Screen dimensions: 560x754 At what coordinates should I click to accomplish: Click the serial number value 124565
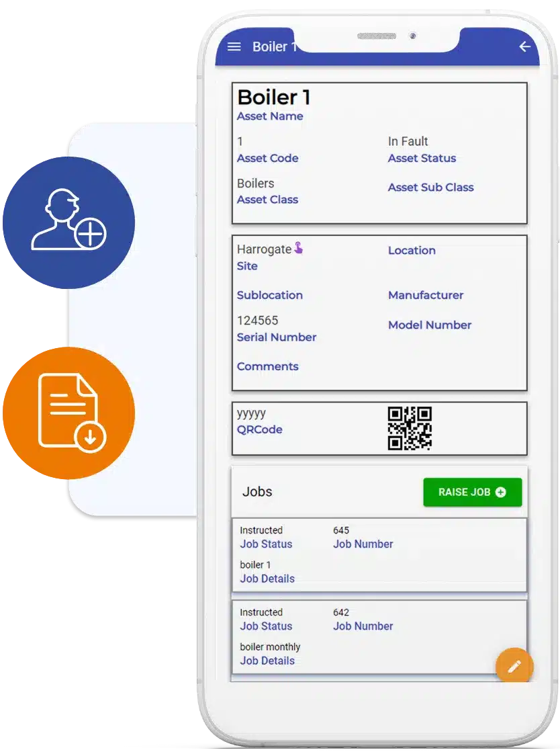coord(257,321)
